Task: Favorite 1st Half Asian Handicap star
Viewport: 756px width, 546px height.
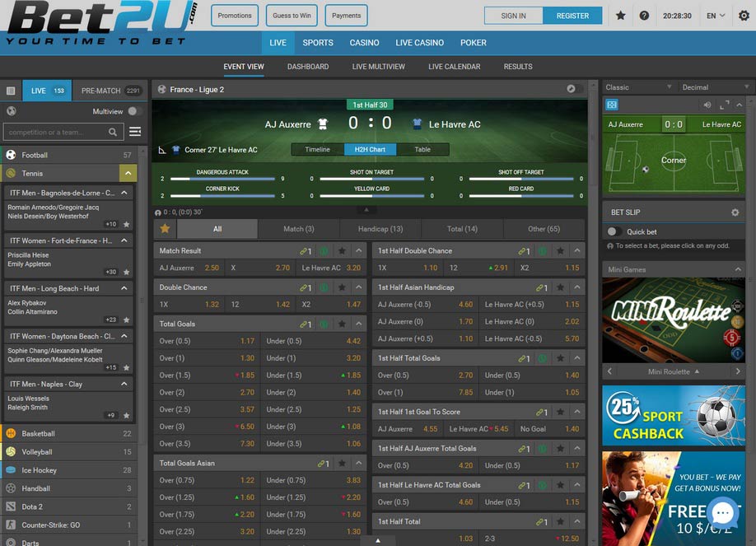Action: [560, 287]
